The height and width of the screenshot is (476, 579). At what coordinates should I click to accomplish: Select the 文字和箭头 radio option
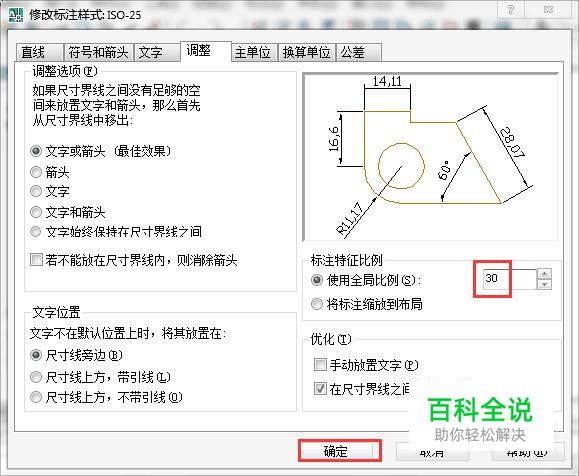[x=36, y=212]
